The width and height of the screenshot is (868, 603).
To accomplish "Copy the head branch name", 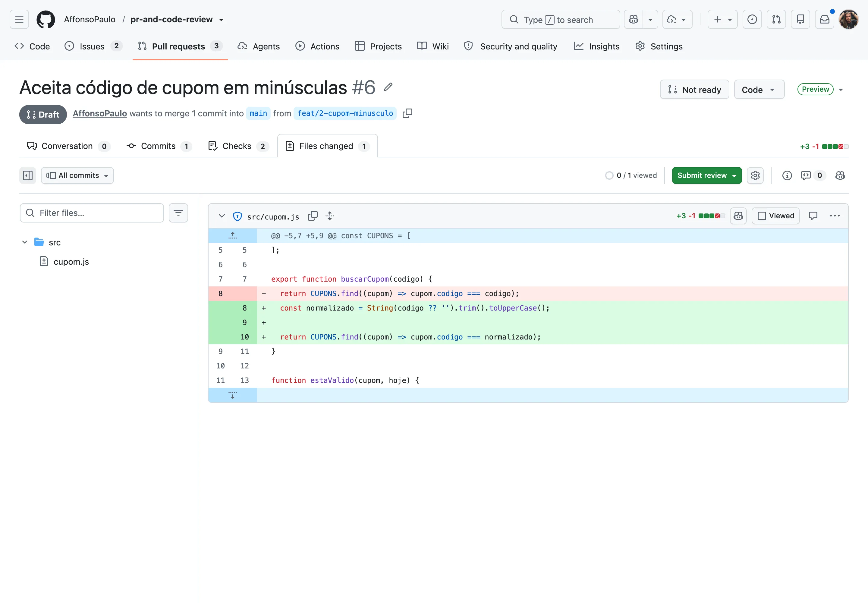I will click(407, 113).
